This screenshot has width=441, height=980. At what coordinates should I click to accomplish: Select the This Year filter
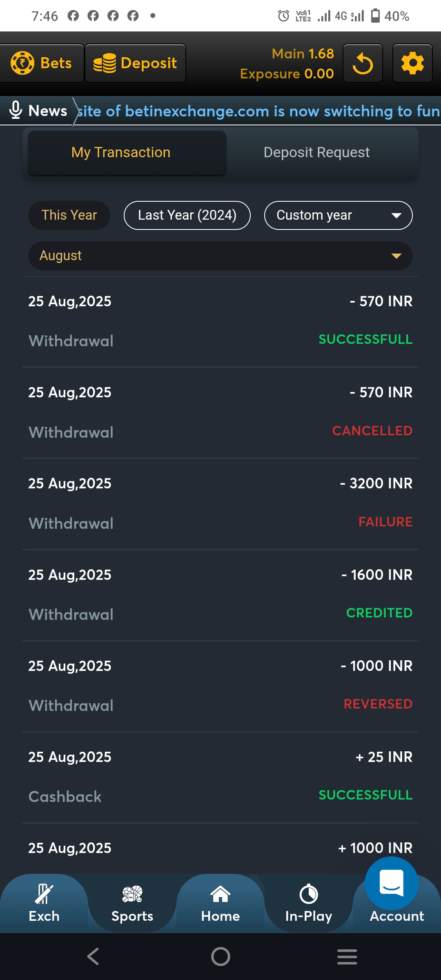pyautogui.click(x=69, y=215)
